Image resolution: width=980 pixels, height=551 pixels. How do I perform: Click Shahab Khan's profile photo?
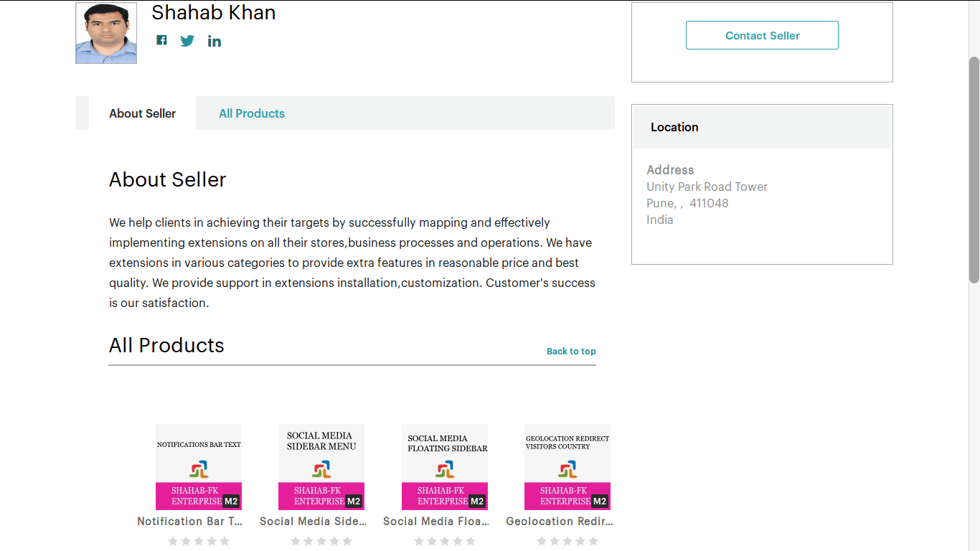point(106,33)
